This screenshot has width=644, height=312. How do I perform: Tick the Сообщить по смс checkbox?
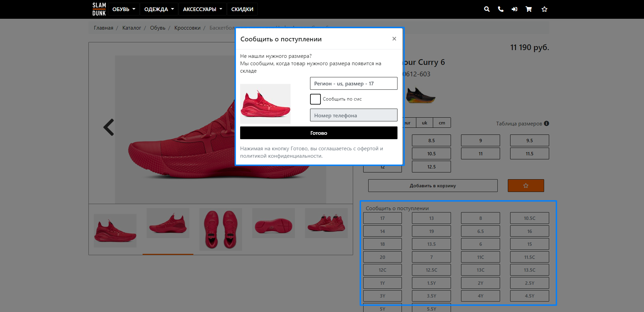coord(315,99)
